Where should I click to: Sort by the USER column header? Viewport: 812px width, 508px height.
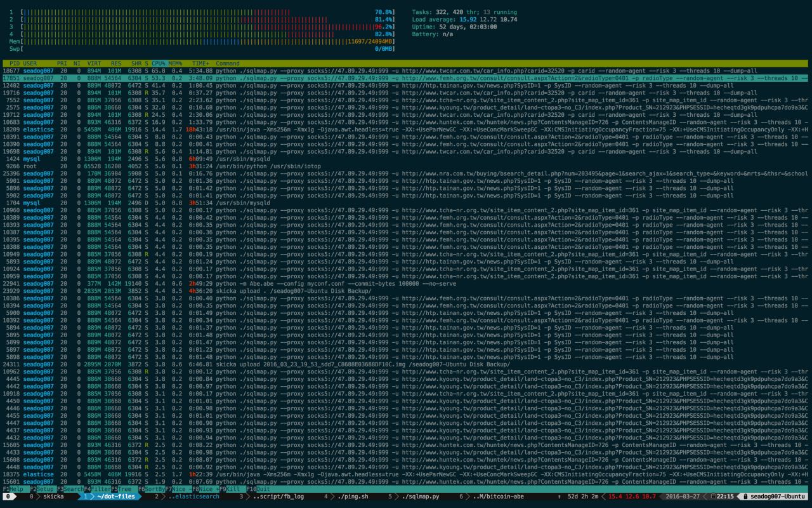coord(30,63)
